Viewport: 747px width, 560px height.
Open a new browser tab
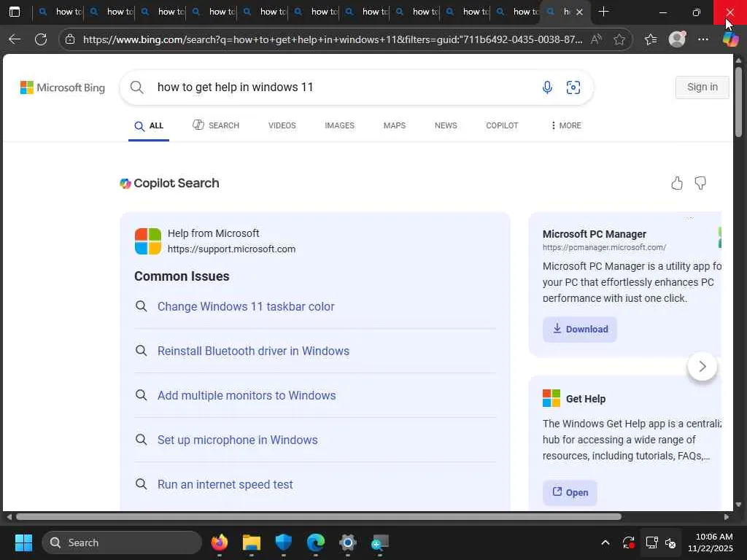(603, 12)
